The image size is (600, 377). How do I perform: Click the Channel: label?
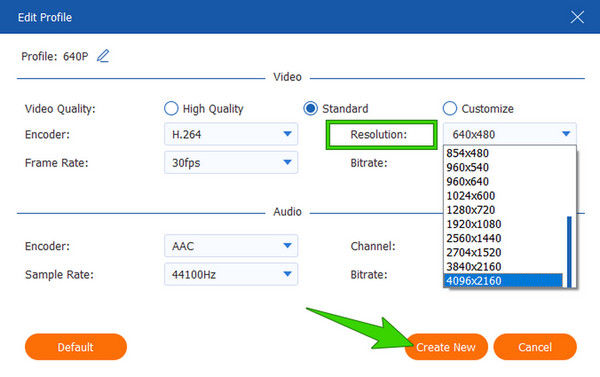[373, 246]
